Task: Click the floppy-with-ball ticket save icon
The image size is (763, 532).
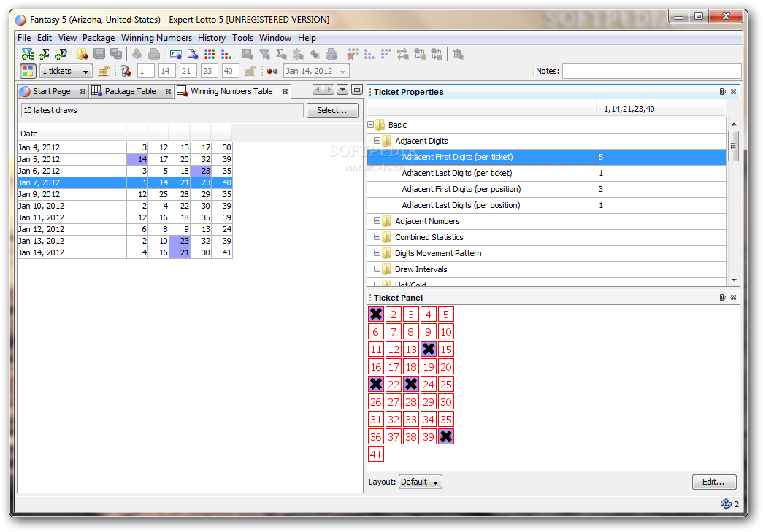Action: 248,54
